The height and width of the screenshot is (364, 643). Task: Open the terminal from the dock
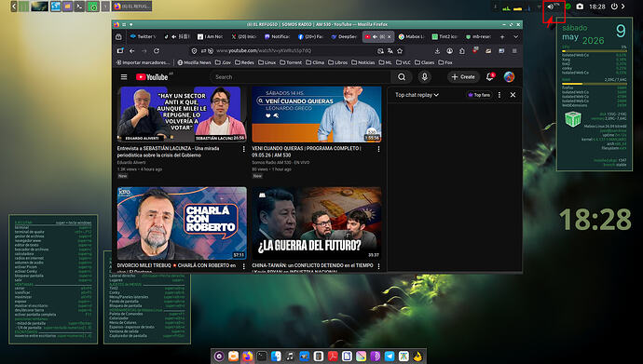pos(262,357)
